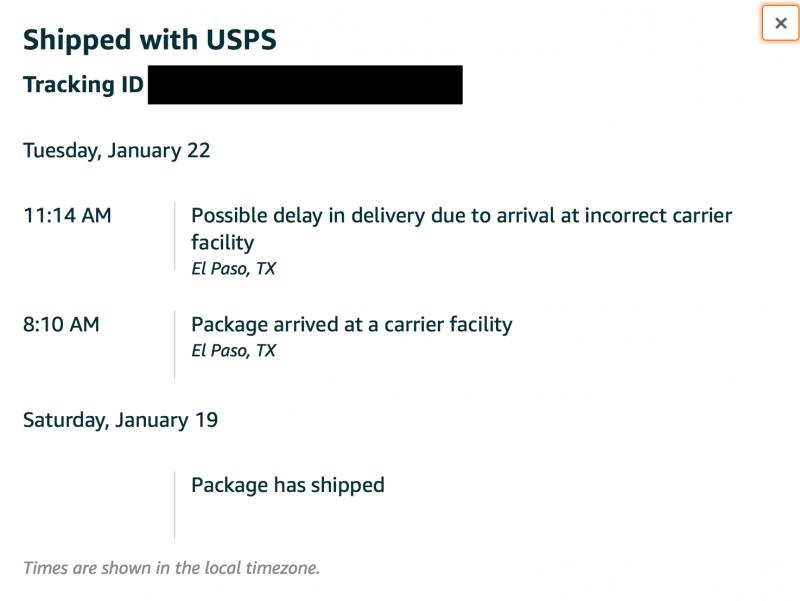Select the "Package has shipped" status
800x601 pixels.
tap(287, 486)
